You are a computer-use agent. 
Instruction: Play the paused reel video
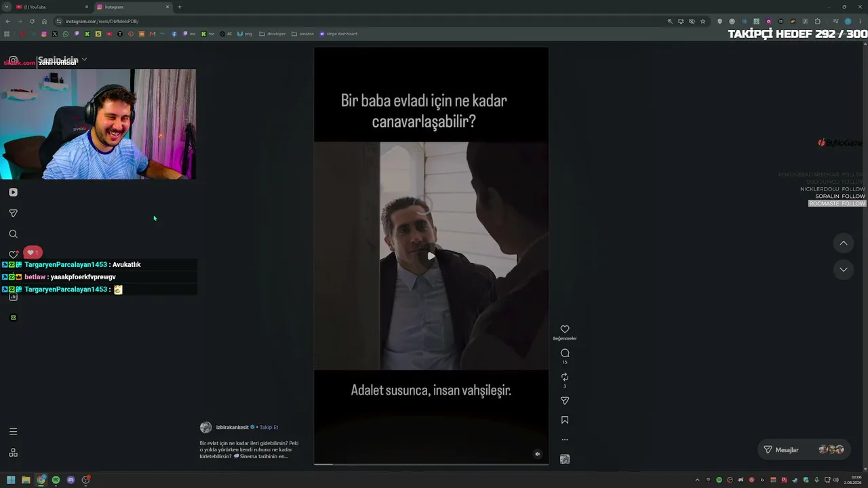click(x=431, y=256)
